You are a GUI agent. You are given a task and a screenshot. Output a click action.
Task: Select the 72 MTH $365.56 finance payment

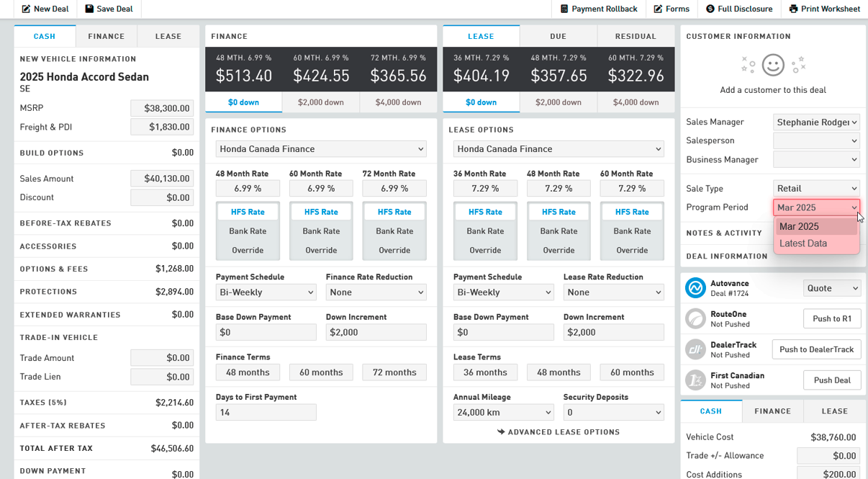398,69
